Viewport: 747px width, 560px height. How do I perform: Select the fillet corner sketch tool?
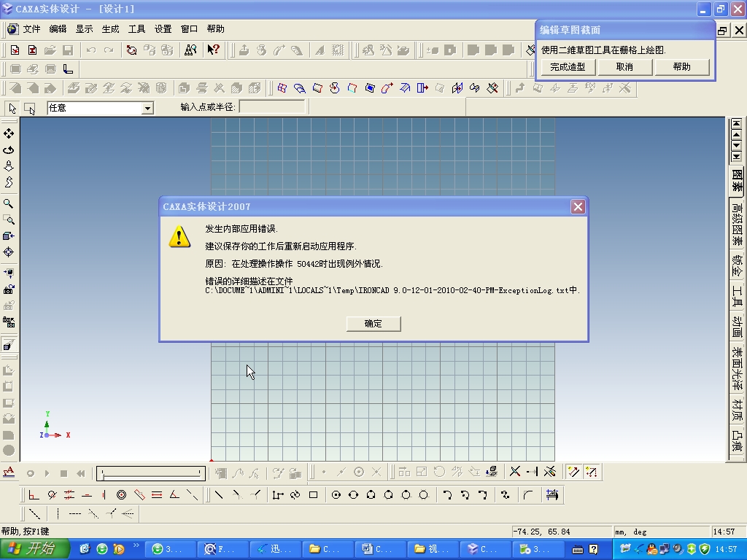coord(528,495)
